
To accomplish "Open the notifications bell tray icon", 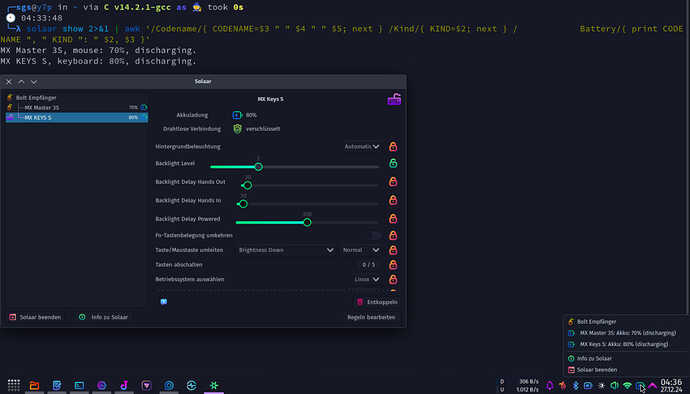I will tap(550, 386).
